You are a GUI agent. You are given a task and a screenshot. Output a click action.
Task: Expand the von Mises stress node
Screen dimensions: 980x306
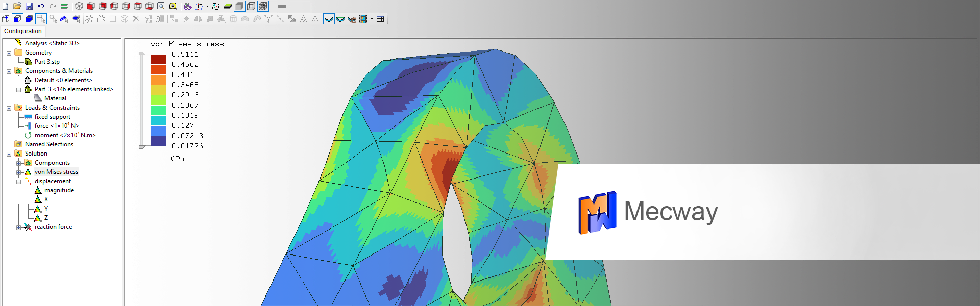coord(19,172)
